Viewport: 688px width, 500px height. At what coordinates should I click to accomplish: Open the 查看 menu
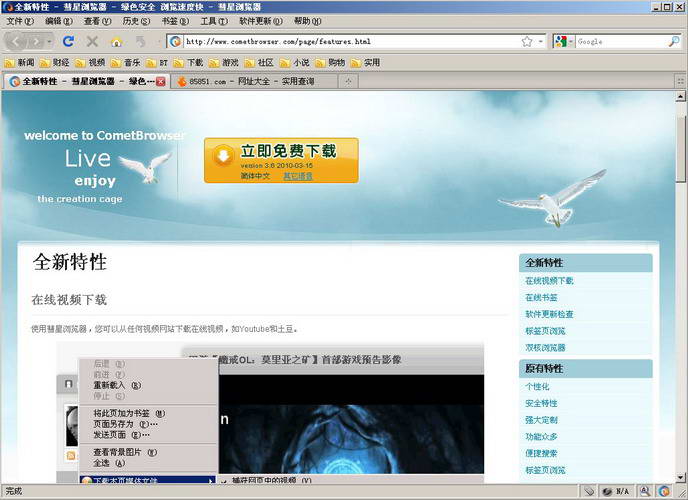click(97, 21)
